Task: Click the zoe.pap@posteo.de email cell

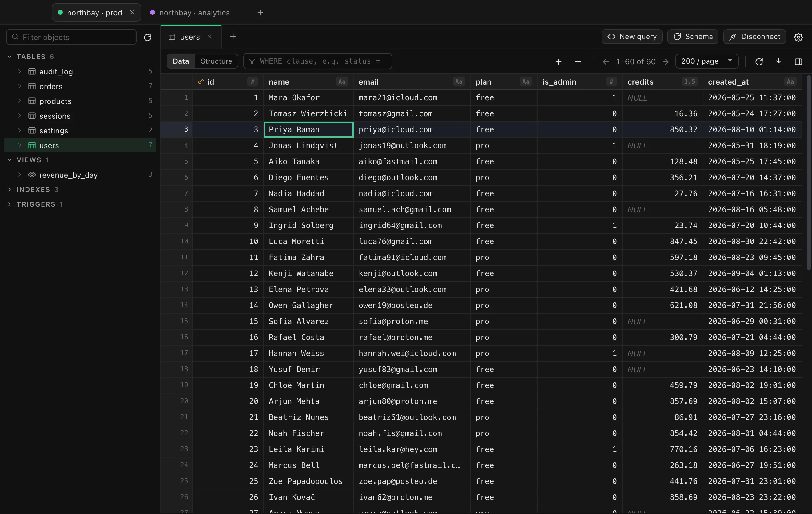Action: [412, 481]
